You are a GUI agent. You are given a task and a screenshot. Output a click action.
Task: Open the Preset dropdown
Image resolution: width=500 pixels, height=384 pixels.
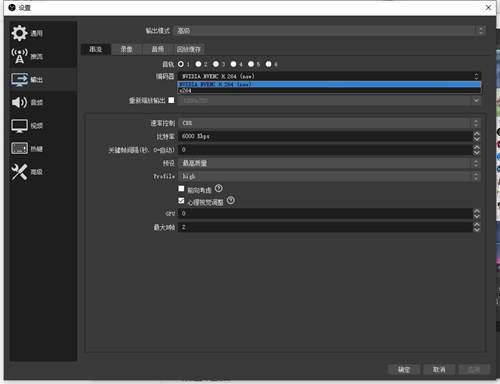point(329,163)
